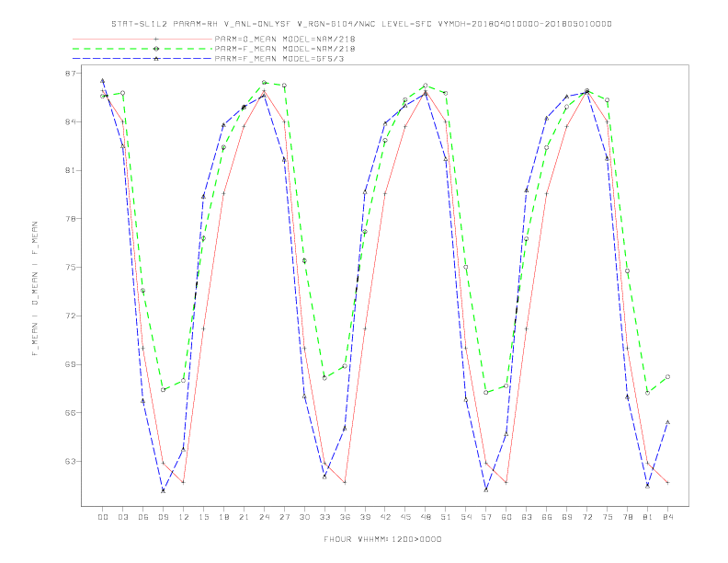Click the x-axis forecast hour label 00
This screenshot has width=728, height=563.
coord(103,517)
